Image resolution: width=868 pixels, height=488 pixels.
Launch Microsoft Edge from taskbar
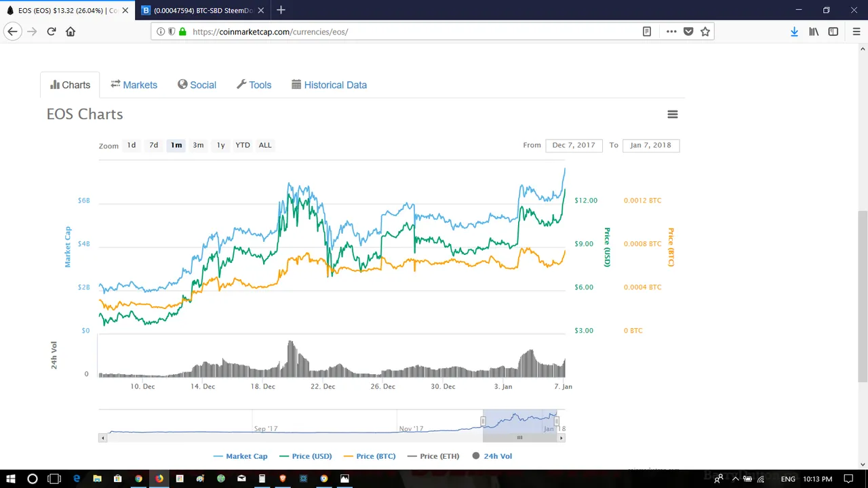tap(77, 479)
